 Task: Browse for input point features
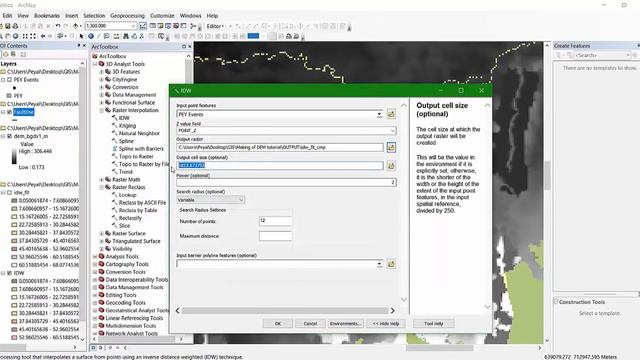(x=391, y=114)
